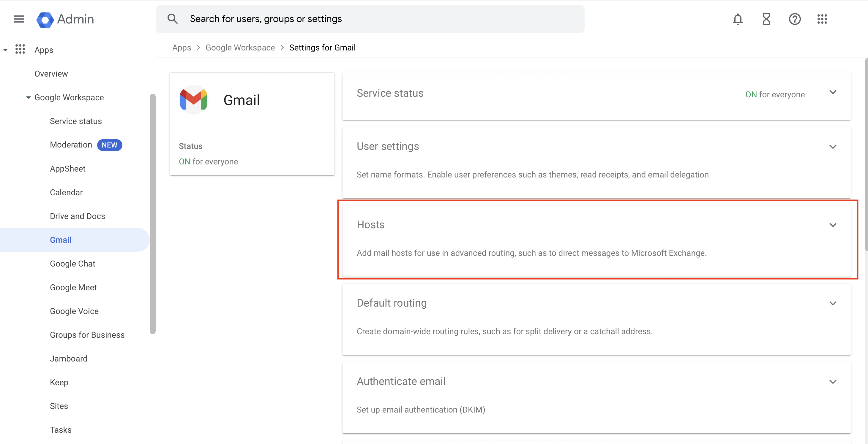Image resolution: width=868 pixels, height=444 pixels.
Task: Open the Google apps grid launcher
Action: point(822,19)
